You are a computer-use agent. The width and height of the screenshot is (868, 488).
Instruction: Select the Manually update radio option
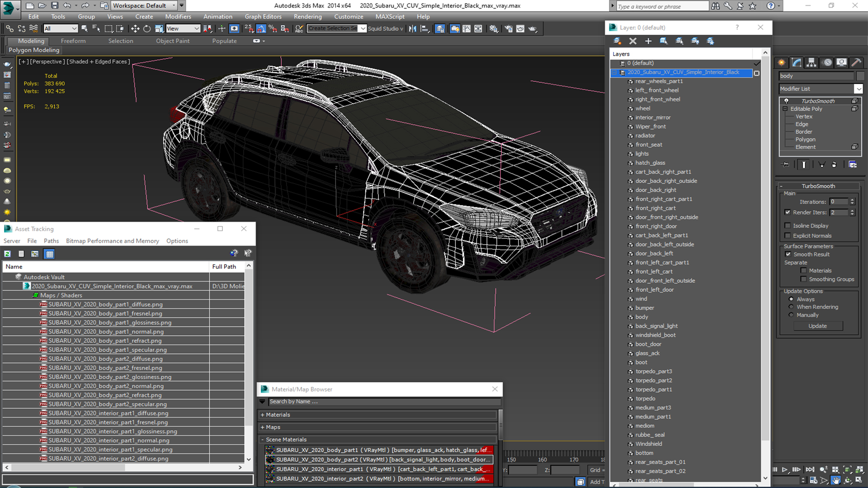(x=791, y=315)
